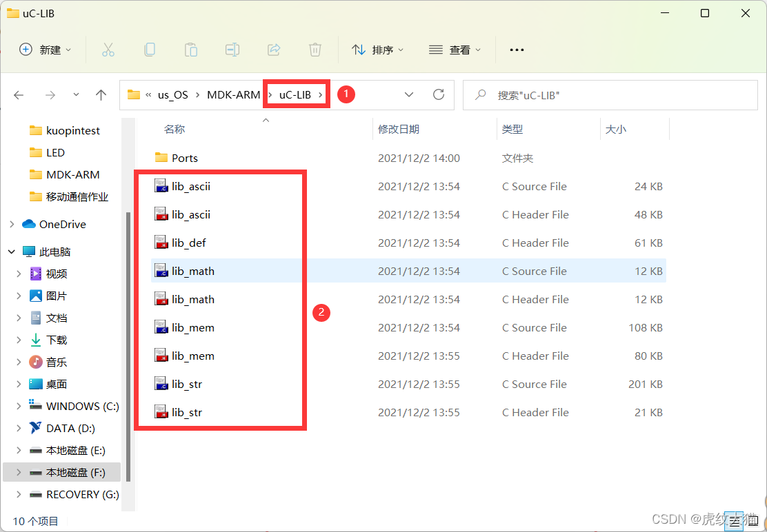Click the 文件夹 type cell
This screenshot has height=532, width=767.
(517, 158)
